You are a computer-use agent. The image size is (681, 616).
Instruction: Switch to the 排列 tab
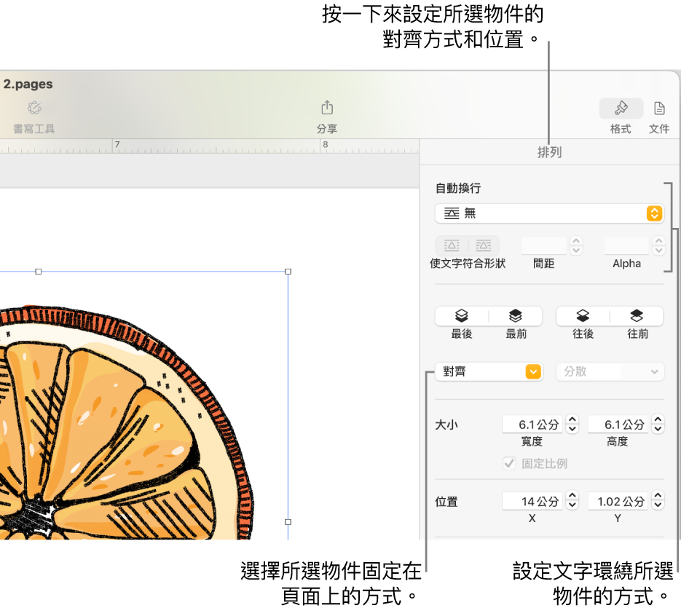coord(549,152)
